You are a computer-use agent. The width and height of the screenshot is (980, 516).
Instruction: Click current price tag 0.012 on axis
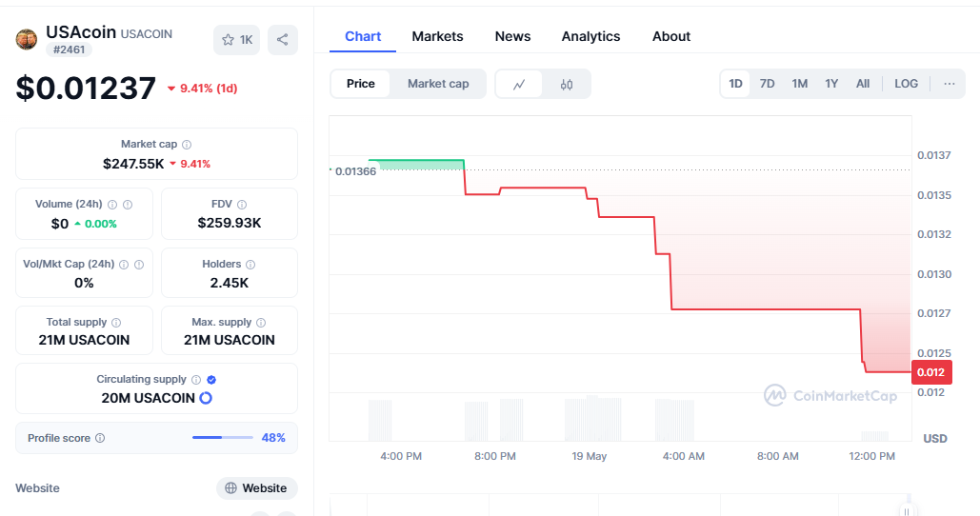pyautogui.click(x=931, y=372)
